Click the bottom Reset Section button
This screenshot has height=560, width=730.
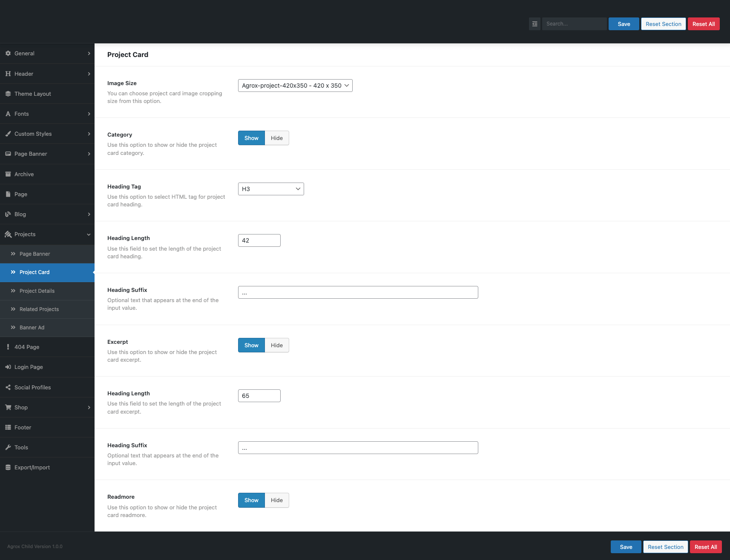pyautogui.click(x=666, y=547)
